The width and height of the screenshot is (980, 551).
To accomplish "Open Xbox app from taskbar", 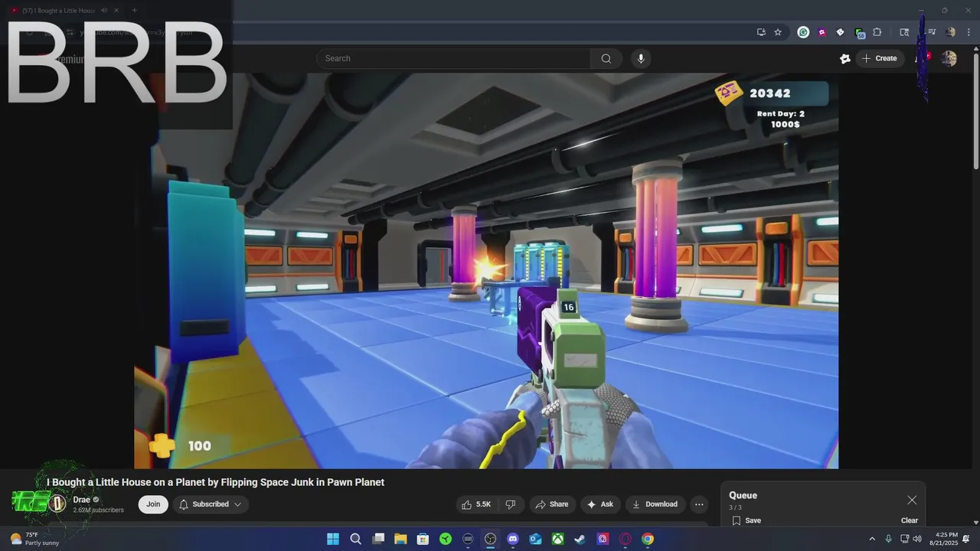I will pyautogui.click(x=558, y=539).
